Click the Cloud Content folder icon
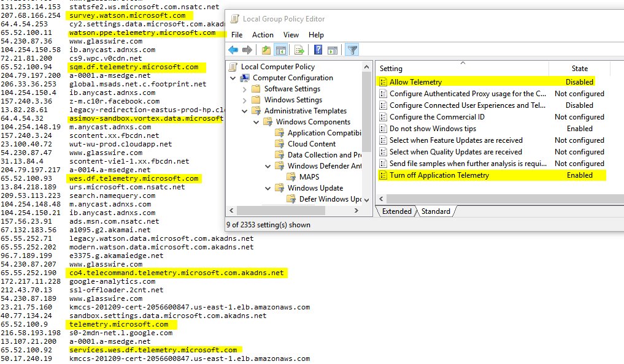The height and width of the screenshot is (364, 624). point(280,144)
